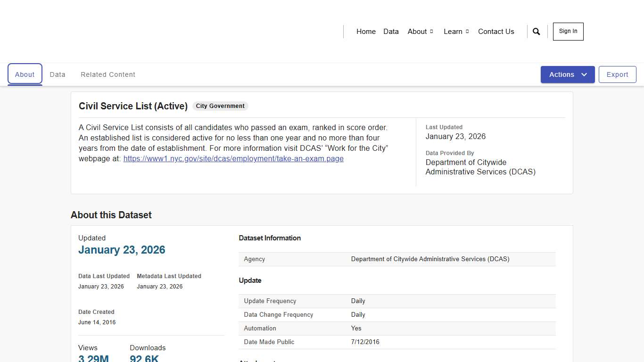Click Home in the navigation bar
This screenshot has height=362, width=644.
coord(366,31)
